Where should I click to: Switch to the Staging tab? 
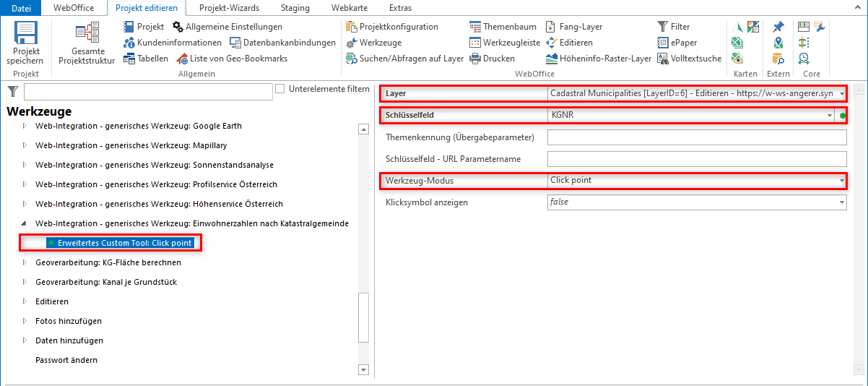(x=295, y=8)
